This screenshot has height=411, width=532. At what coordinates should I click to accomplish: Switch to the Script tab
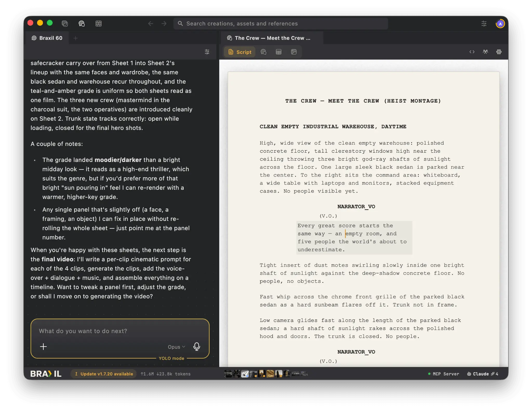point(240,52)
